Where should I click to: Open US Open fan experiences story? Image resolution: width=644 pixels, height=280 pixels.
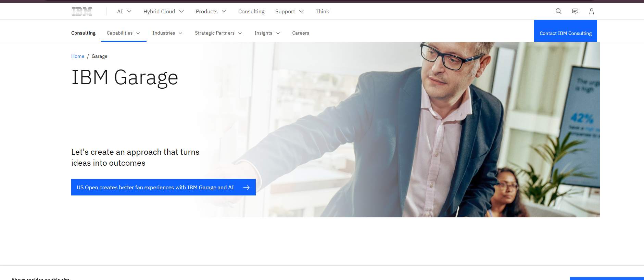tap(163, 187)
